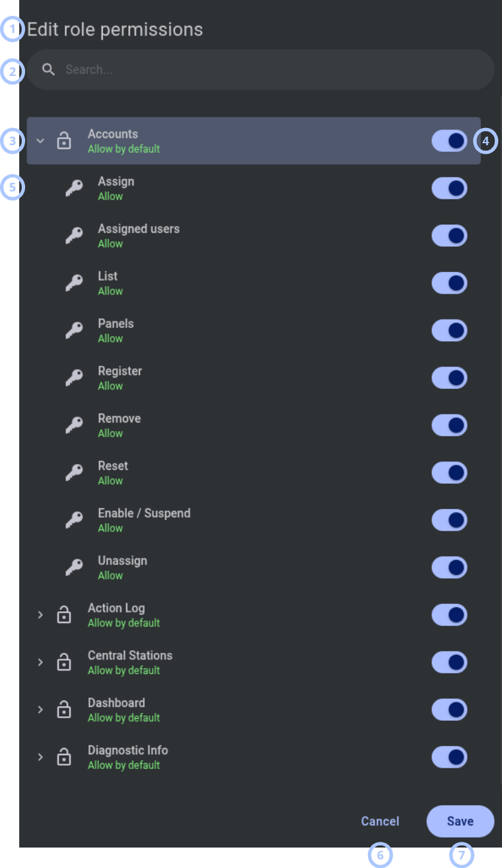
Task: Turn off the Accounts group toggle
Action: (x=450, y=141)
